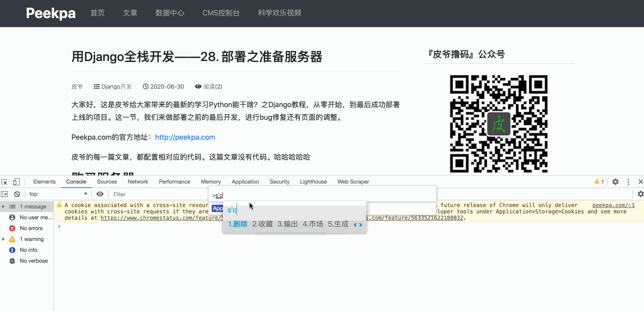The image size is (644, 311).
Task: Click the heading 『皮爷撸码』公众号
Action: (x=466, y=55)
